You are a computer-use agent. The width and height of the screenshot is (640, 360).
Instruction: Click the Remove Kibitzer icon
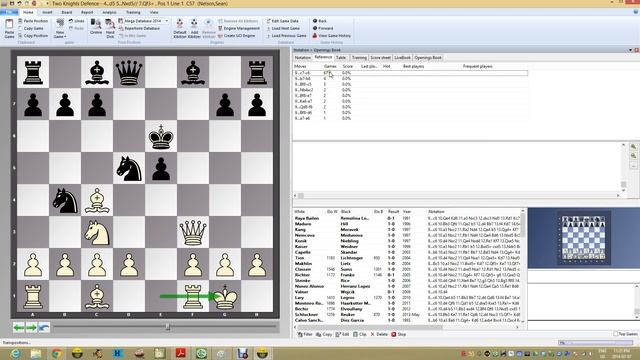tap(209, 24)
